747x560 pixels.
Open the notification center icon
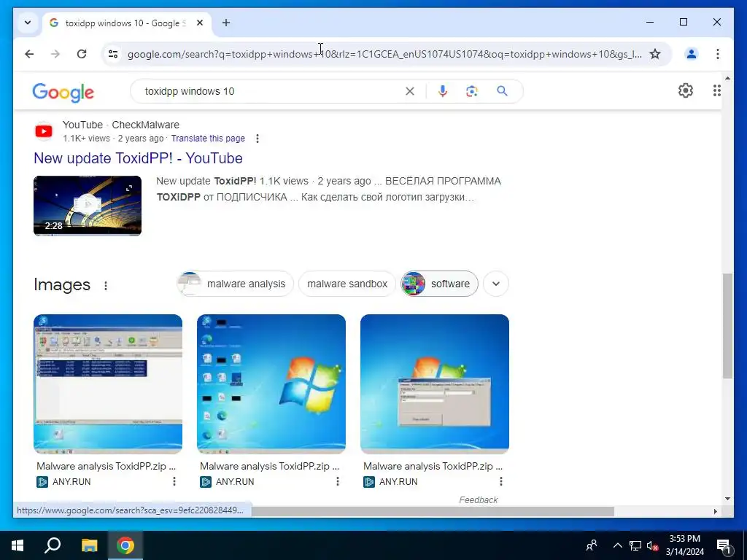(x=724, y=545)
